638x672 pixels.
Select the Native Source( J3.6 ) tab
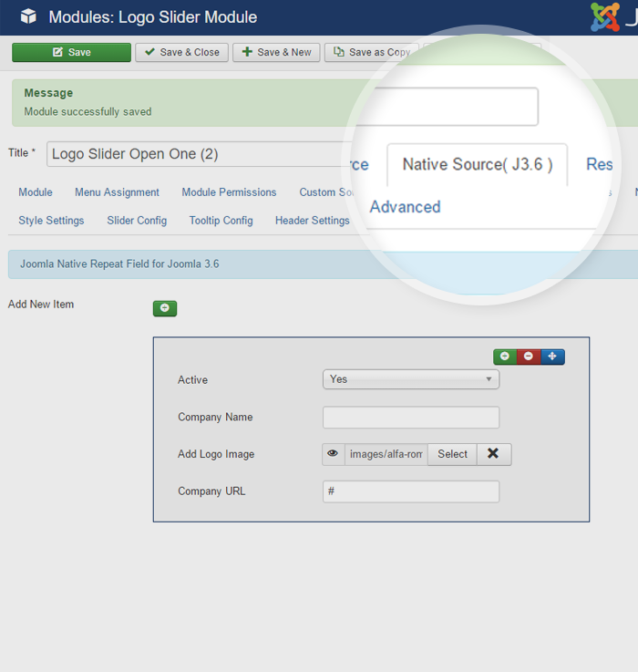(478, 164)
